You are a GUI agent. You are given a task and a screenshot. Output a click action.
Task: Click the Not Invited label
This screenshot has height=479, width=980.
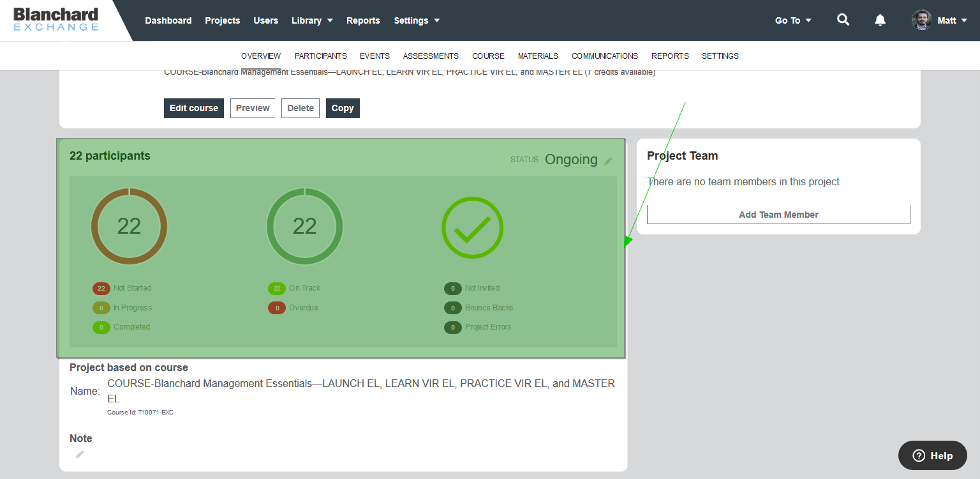pos(482,288)
